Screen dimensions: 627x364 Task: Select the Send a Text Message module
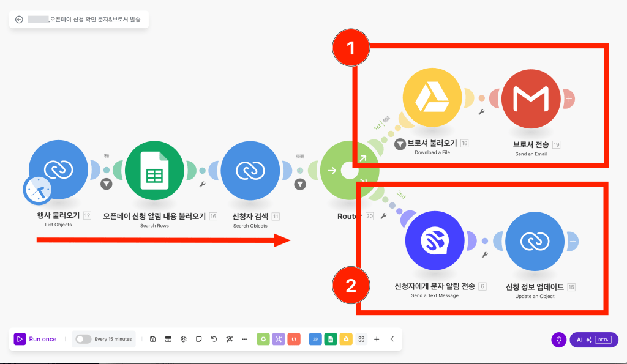click(x=435, y=242)
